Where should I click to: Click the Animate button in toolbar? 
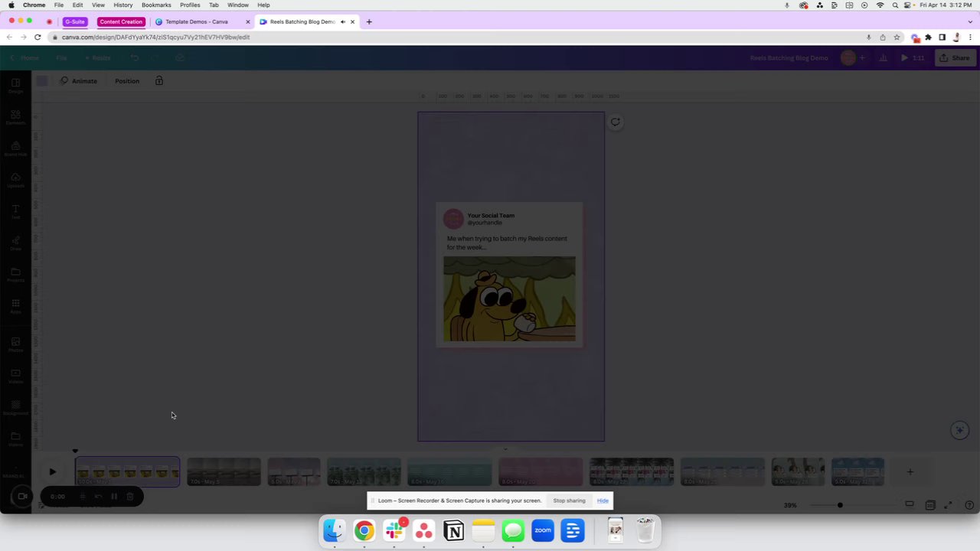(x=79, y=81)
